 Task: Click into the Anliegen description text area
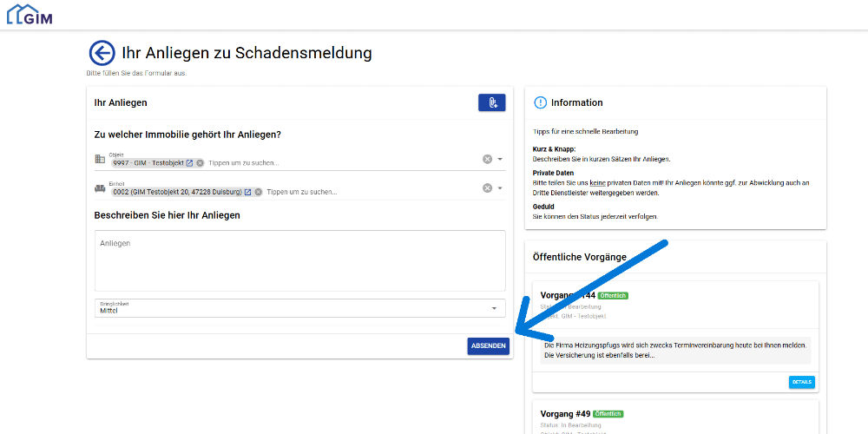tap(299, 260)
